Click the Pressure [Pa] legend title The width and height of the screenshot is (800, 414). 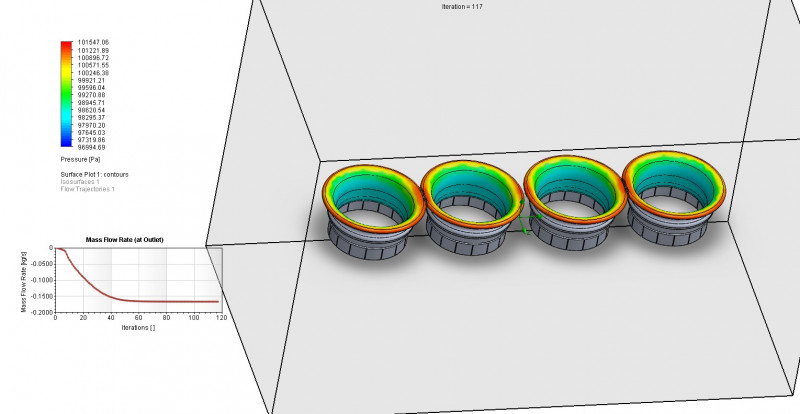pos(82,159)
